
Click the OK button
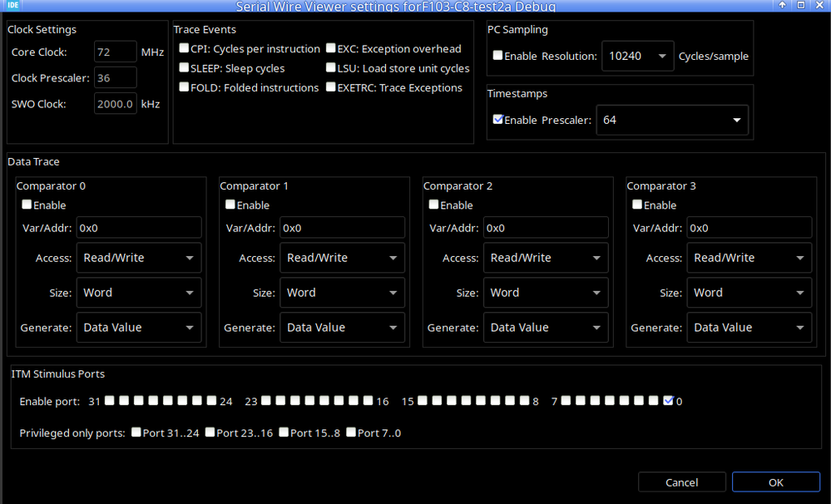pos(776,482)
